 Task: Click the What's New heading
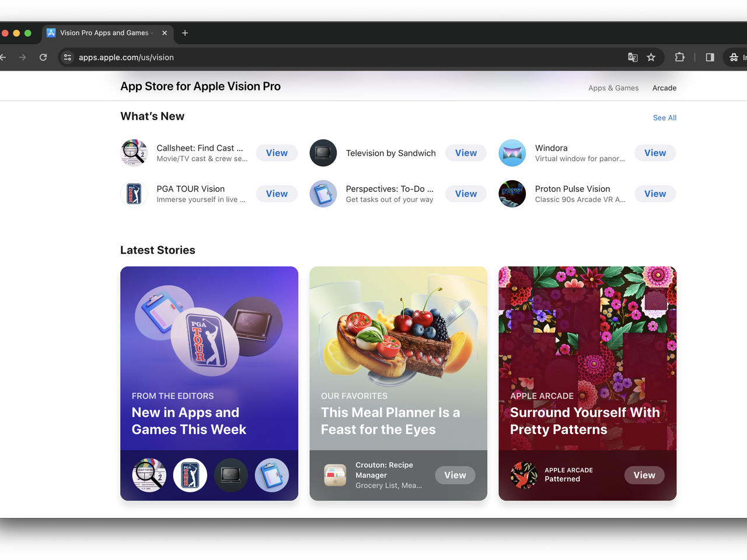point(152,116)
